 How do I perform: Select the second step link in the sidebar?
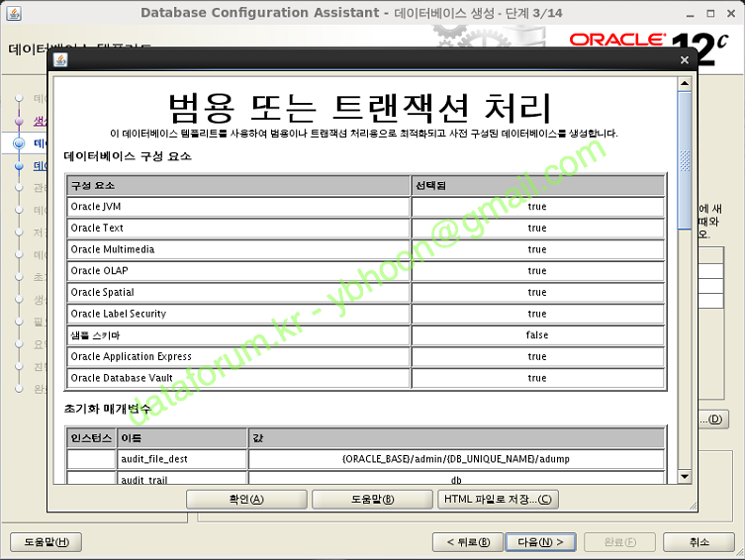[40, 122]
